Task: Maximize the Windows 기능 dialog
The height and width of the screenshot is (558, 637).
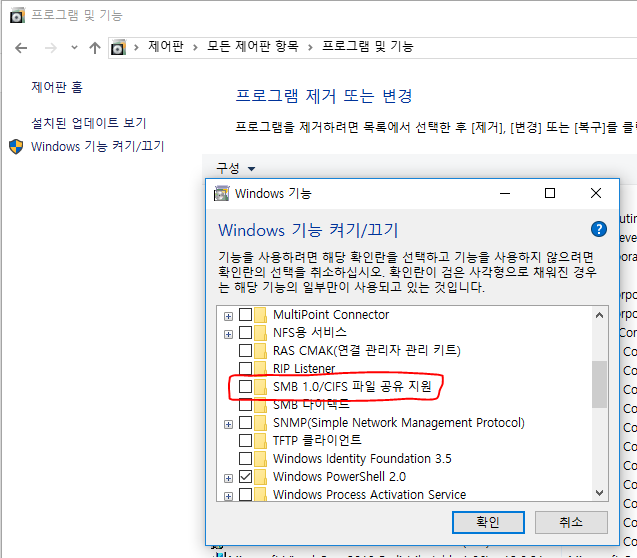Action: pos(550,193)
